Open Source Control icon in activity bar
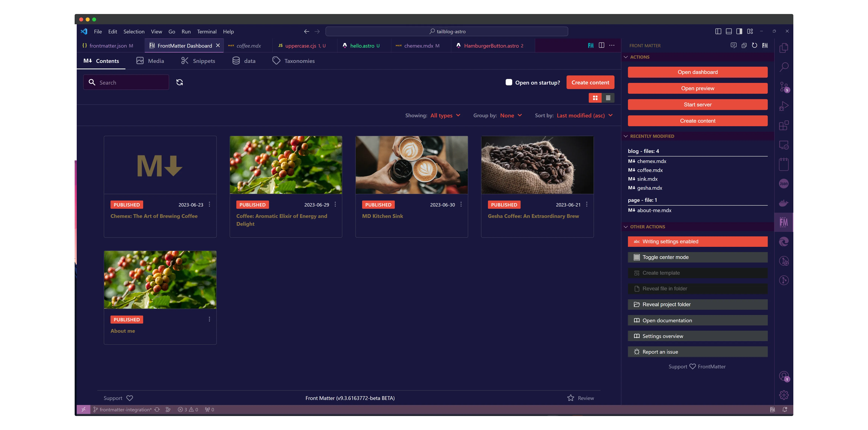868x430 pixels. [783, 87]
